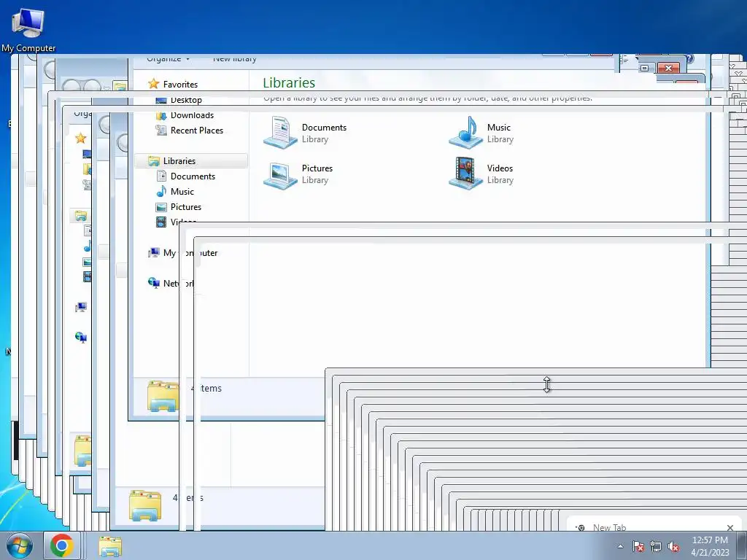Open the Windows Start button

point(20,545)
